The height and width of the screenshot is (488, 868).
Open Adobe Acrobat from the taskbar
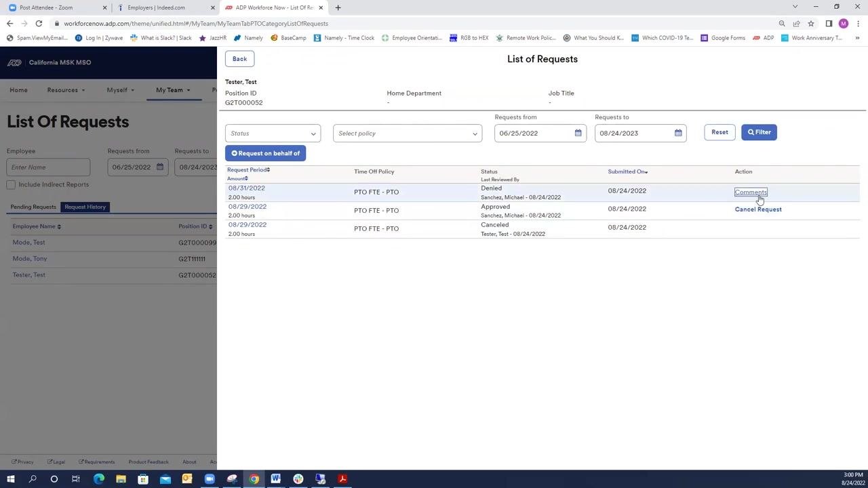pyautogui.click(x=342, y=479)
